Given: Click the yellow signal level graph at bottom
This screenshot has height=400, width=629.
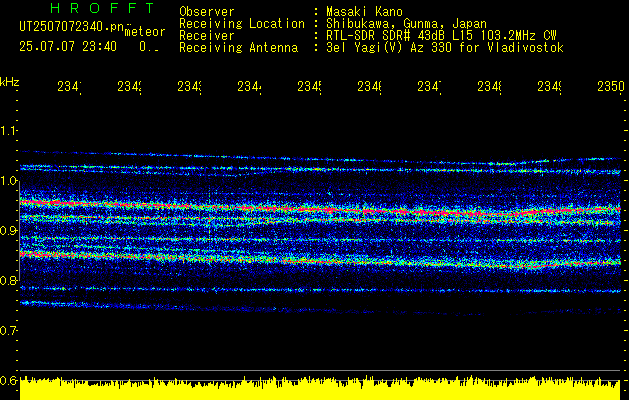Looking at the screenshot, I should 320,388.
